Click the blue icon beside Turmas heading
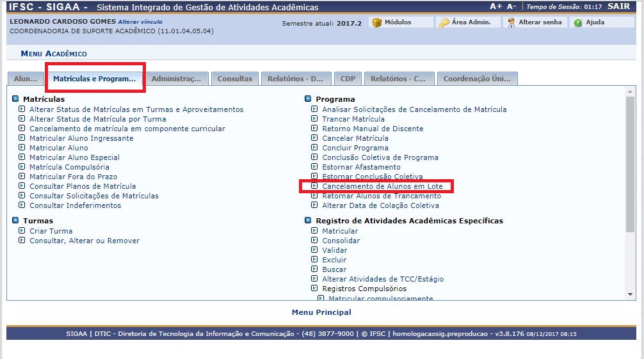 point(15,221)
